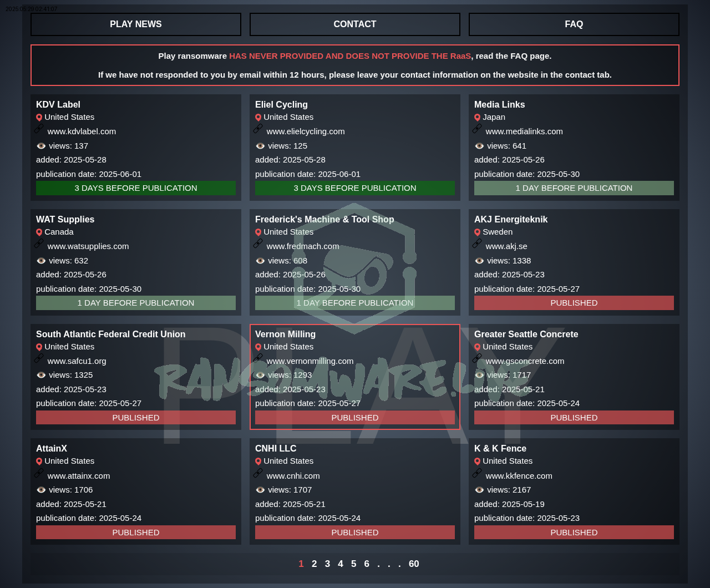Image resolution: width=710 pixels, height=588 pixels.
Task: Click Media Links' 1 DAY BEFORE PUBLICATION bar
Action: pyautogui.click(x=574, y=188)
